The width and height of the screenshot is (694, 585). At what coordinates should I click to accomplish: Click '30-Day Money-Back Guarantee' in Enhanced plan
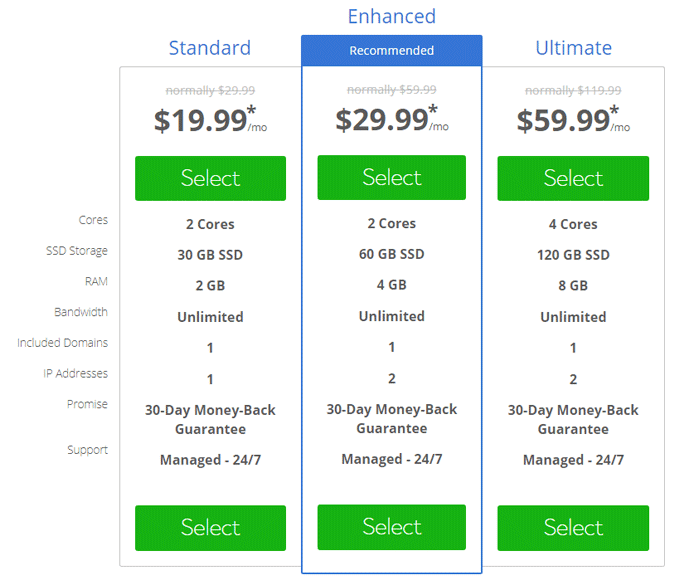coord(392,419)
